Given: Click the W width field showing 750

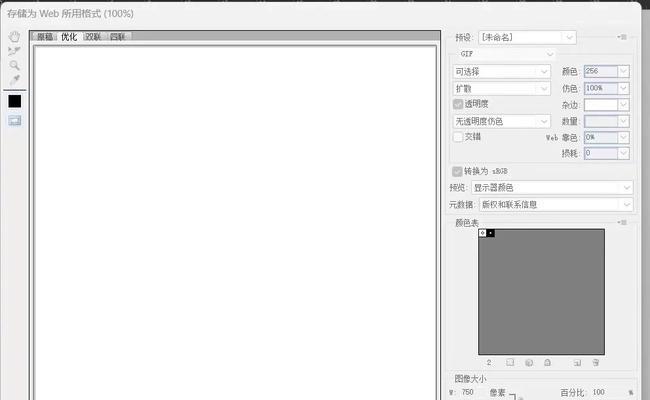Looking at the screenshot, I should (468, 392).
